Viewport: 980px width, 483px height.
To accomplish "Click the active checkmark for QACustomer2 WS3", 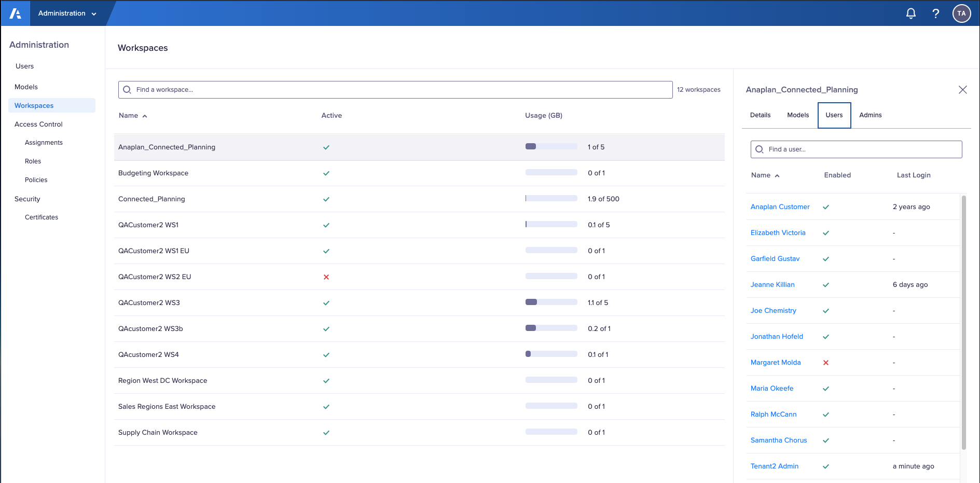I will coord(326,303).
